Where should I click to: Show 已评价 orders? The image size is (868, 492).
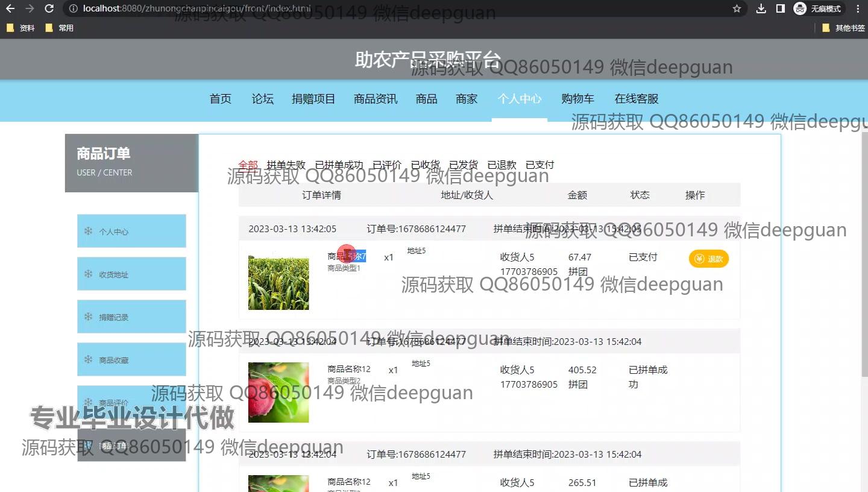click(x=387, y=165)
